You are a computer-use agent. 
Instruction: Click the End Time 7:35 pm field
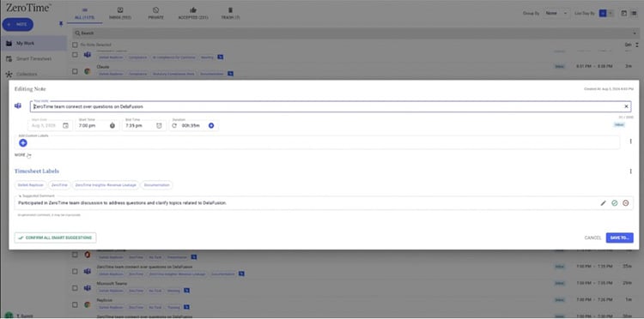143,125
